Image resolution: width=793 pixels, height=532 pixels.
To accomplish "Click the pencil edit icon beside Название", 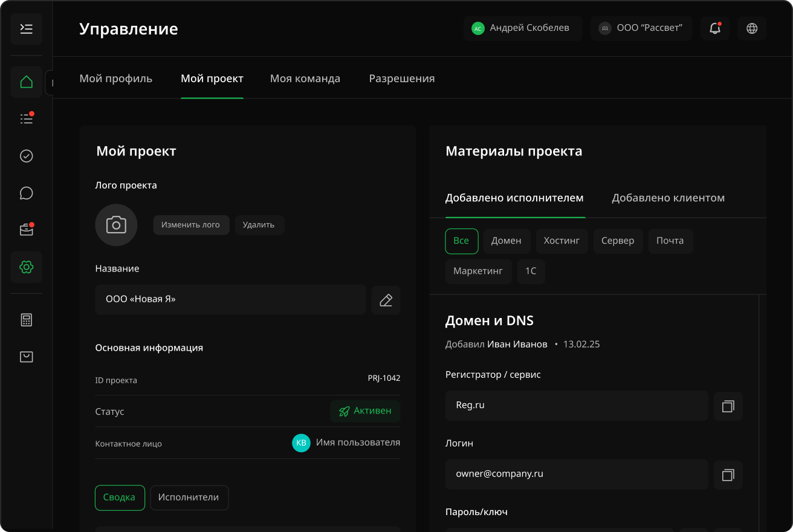I will pos(386,300).
